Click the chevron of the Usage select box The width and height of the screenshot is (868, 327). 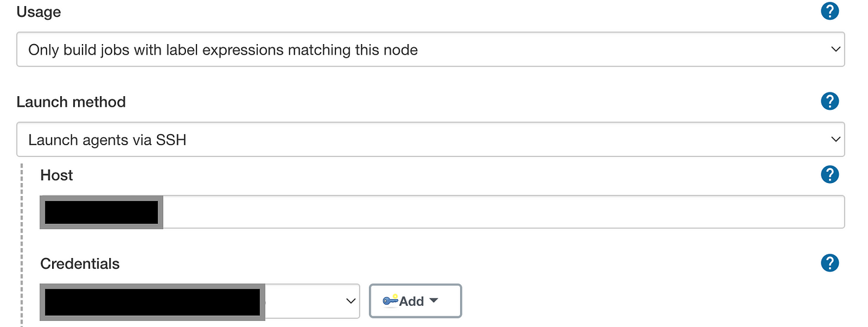click(835, 50)
